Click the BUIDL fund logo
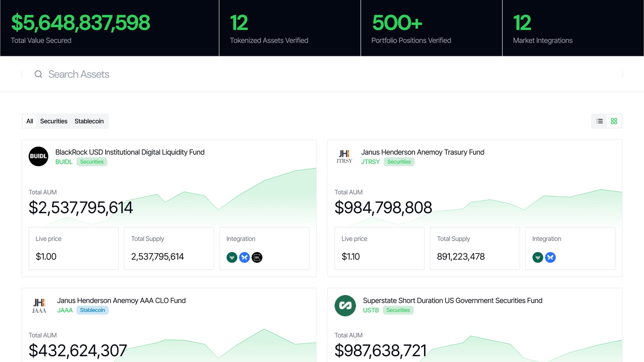Image resolution: width=644 pixels, height=362 pixels. pyautogui.click(x=39, y=156)
